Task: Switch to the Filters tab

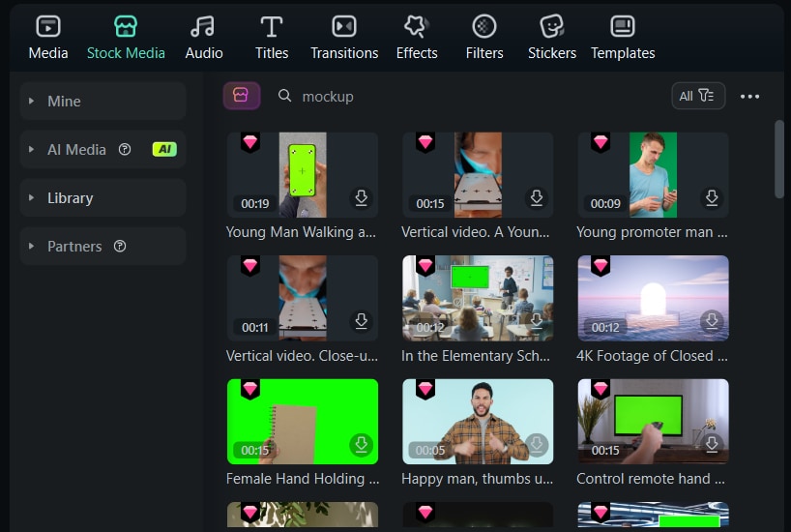Action: coord(484,38)
